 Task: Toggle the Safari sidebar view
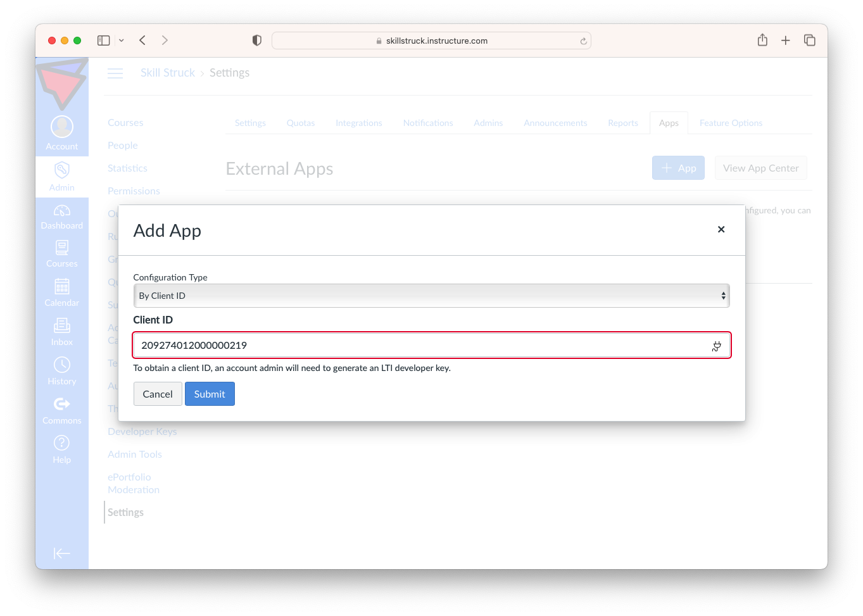coord(103,40)
